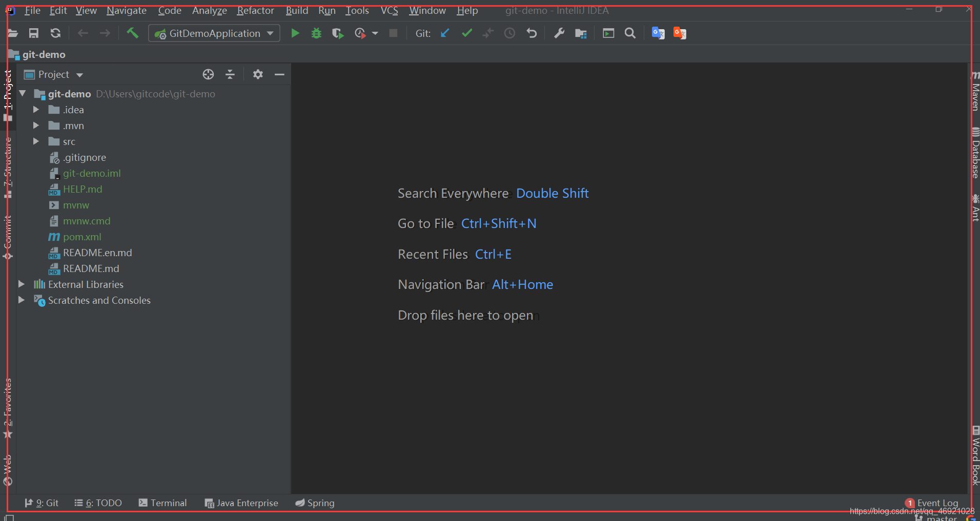Show Git history clock icon
Screen dimensions: 980x521
click(x=509, y=33)
